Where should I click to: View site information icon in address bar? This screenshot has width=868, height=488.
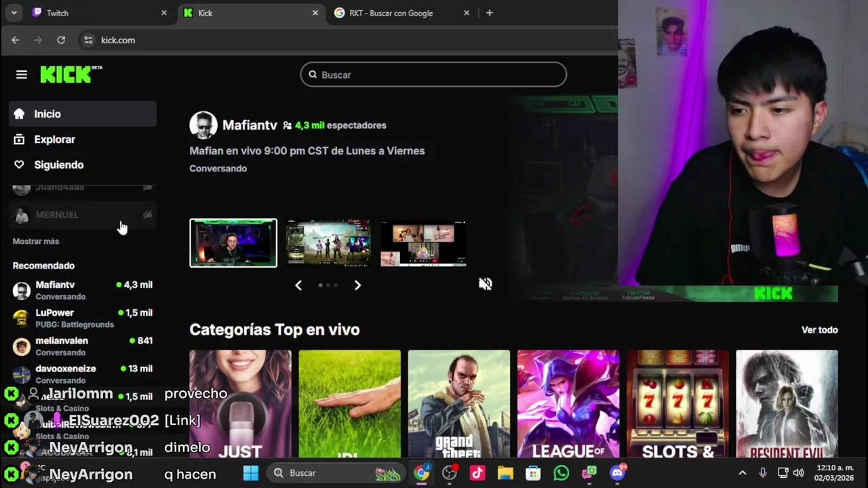click(88, 40)
